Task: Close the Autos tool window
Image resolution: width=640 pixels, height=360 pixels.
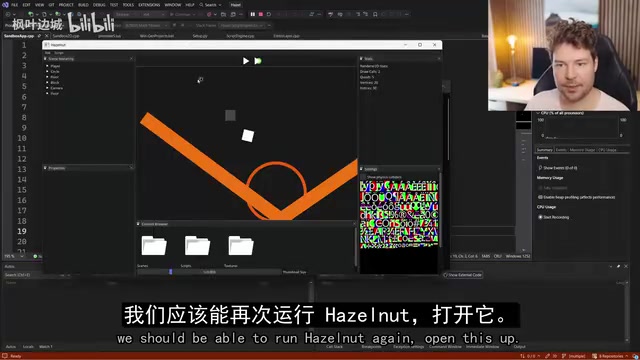Action: [x=626, y=266]
